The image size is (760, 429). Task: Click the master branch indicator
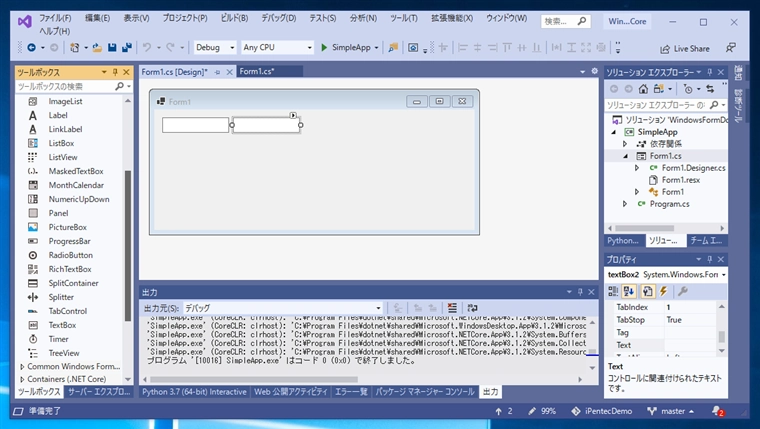point(671,411)
